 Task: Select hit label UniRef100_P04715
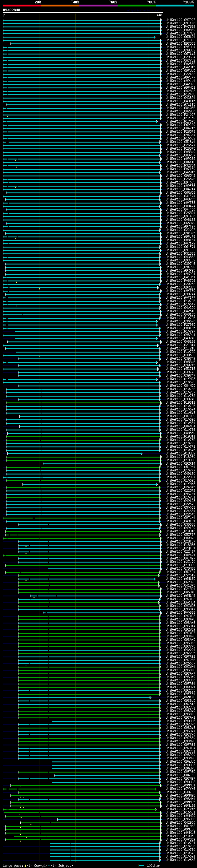[180, 128]
